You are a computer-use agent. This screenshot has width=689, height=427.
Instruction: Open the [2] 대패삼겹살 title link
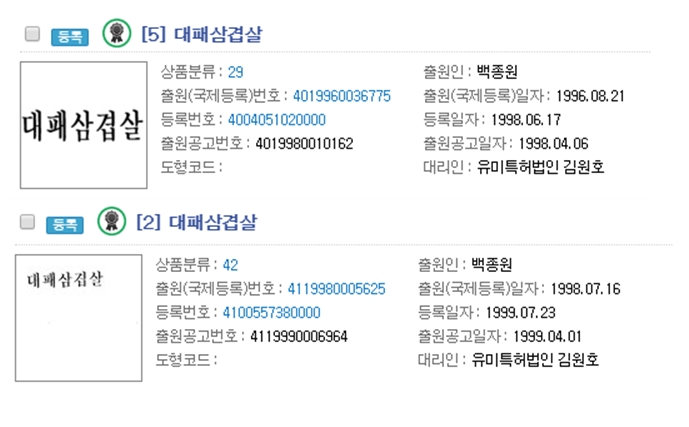197,222
